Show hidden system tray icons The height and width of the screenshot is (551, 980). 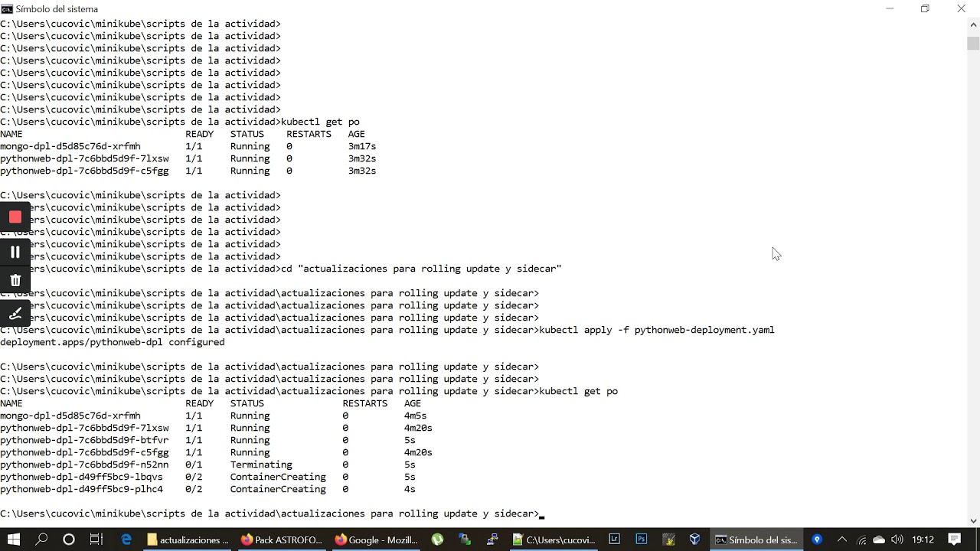[842, 540]
